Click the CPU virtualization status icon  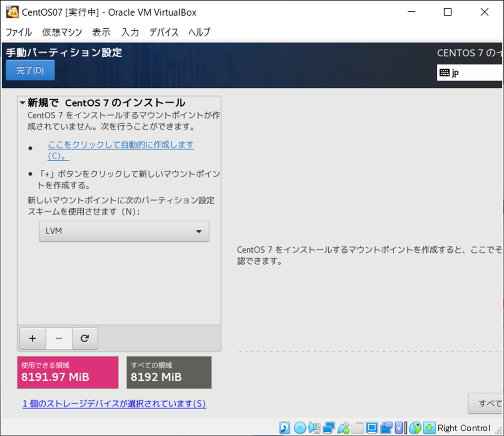point(399,428)
